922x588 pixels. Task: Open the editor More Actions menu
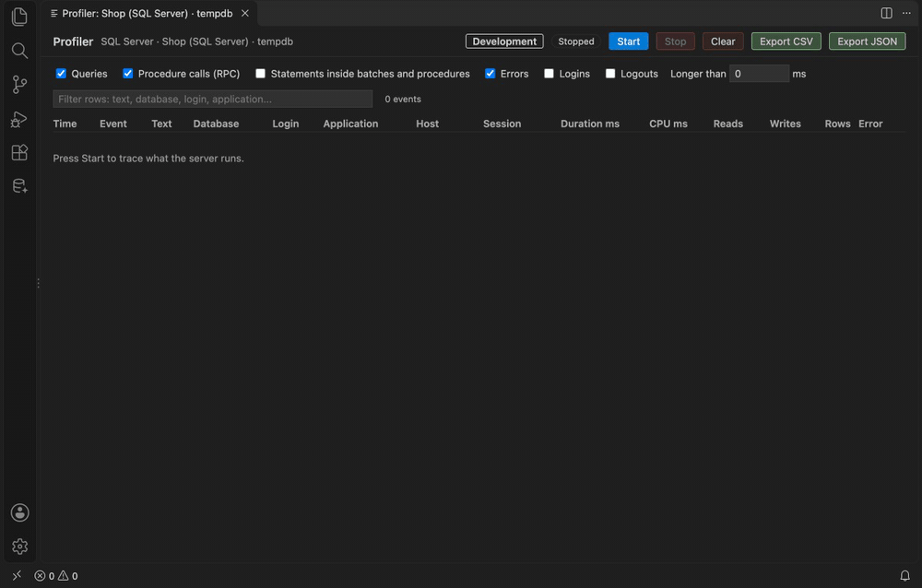906,13
